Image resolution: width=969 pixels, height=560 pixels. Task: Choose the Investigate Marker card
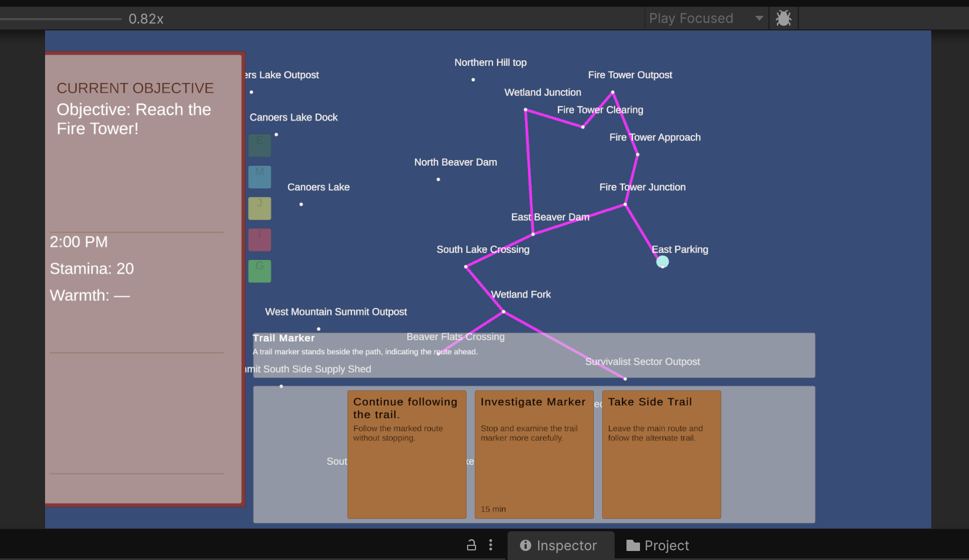[534, 454]
